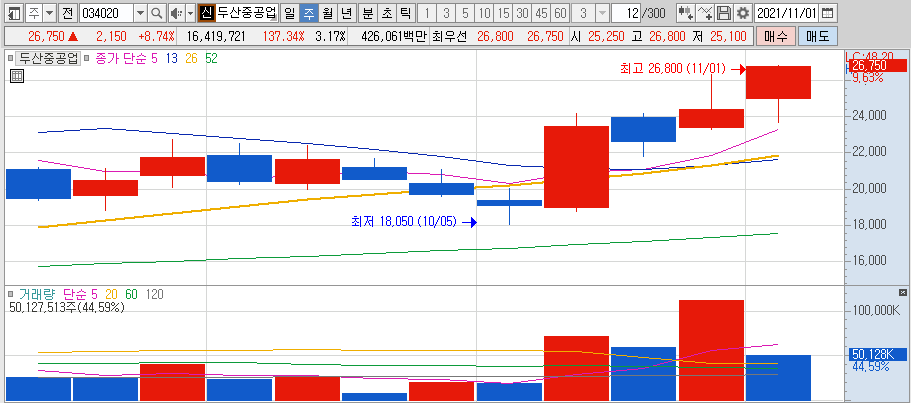Click the 최고 26,800 (11/01) annotation

[x=673, y=69]
